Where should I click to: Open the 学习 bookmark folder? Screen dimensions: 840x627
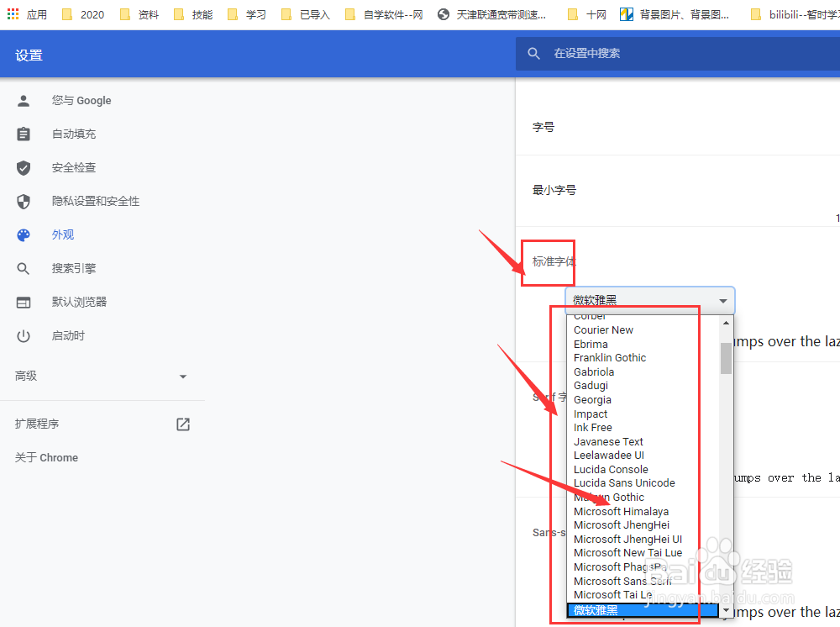click(247, 14)
